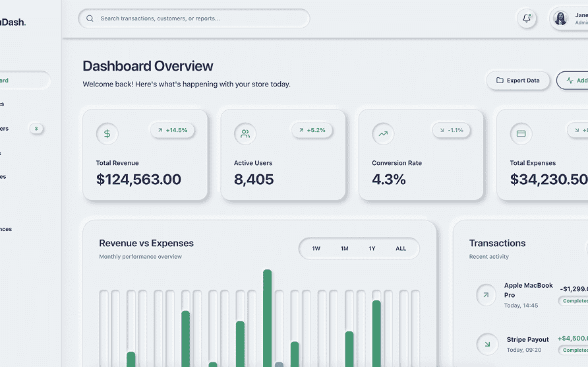Click the Revenue vs Expenses heading
588x367 pixels.
(146, 243)
